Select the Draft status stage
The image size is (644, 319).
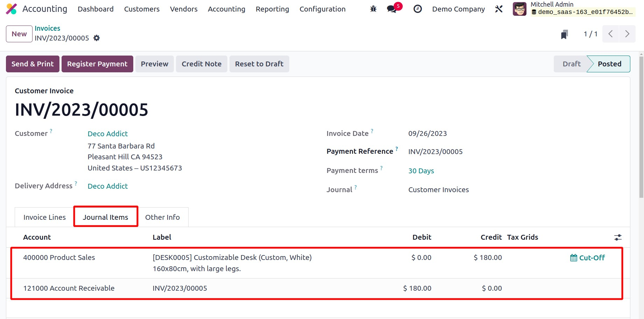[x=571, y=64]
